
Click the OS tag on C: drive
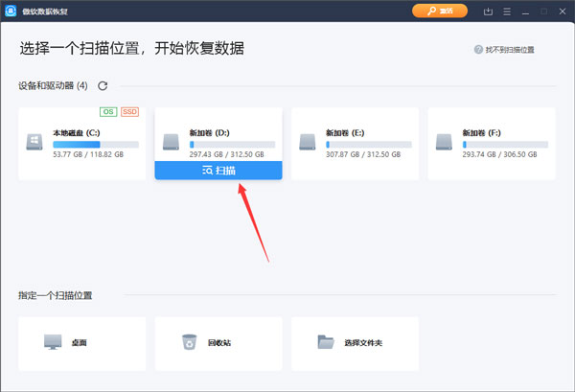click(108, 112)
